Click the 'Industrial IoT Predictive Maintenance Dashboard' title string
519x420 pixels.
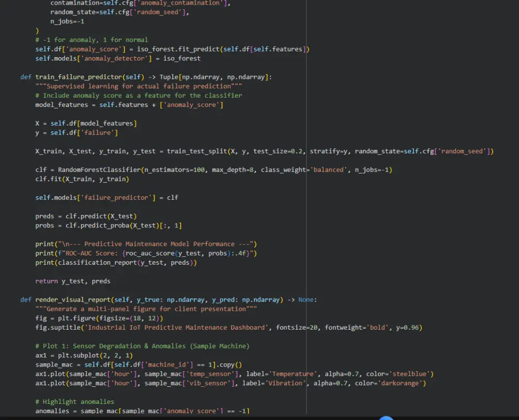[176, 327]
